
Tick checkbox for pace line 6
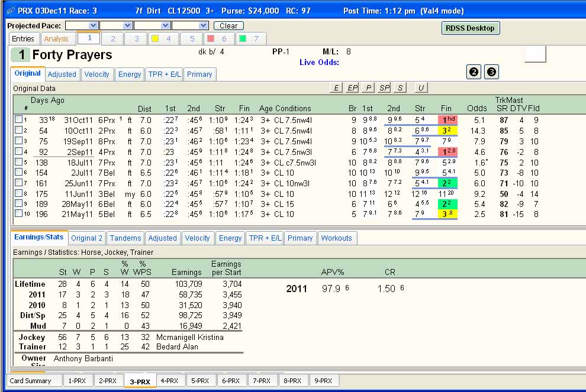pyautogui.click(x=18, y=171)
